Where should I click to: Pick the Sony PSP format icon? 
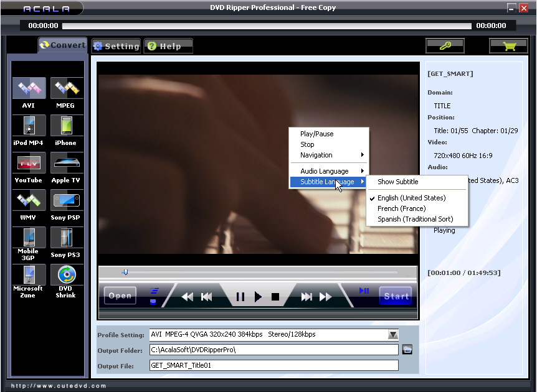click(x=67, y=200)
